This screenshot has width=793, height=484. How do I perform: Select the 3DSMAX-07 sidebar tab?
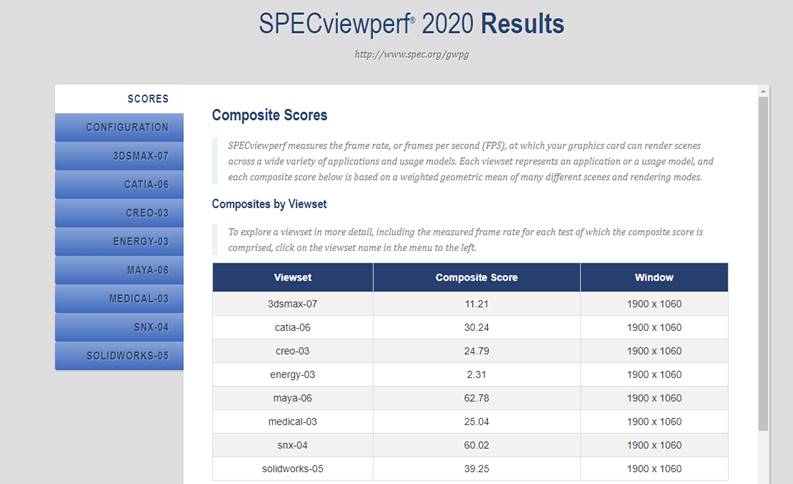point(119,156)
